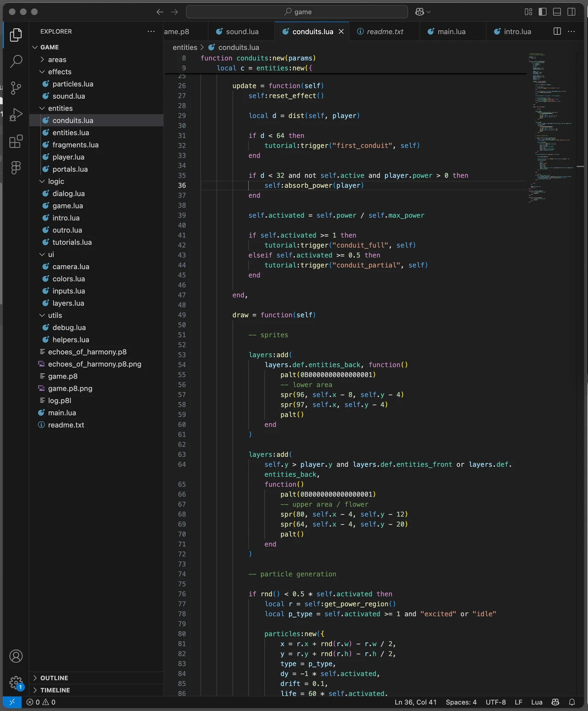Close the conduits.lua tab
Viewport: 588px width, 711px height.
click(341, 32)
